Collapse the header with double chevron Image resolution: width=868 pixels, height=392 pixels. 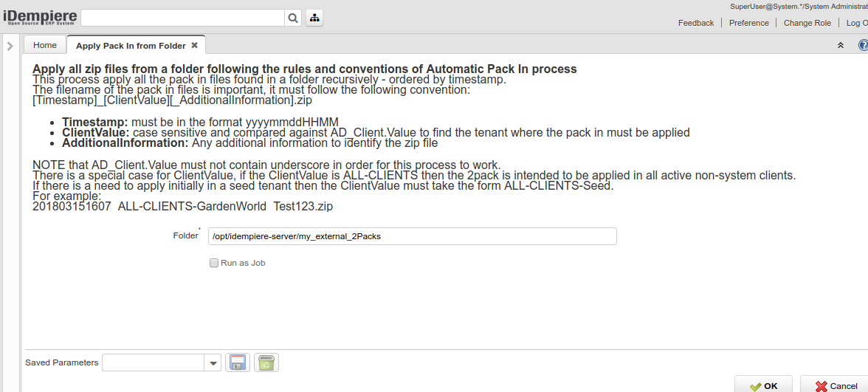pos(840,45)
